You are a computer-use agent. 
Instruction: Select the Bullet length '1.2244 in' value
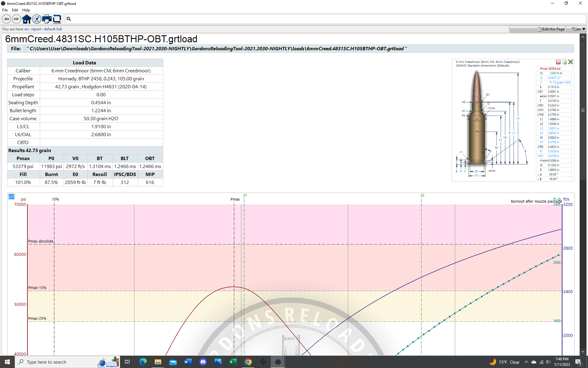[x=101, y=111]
